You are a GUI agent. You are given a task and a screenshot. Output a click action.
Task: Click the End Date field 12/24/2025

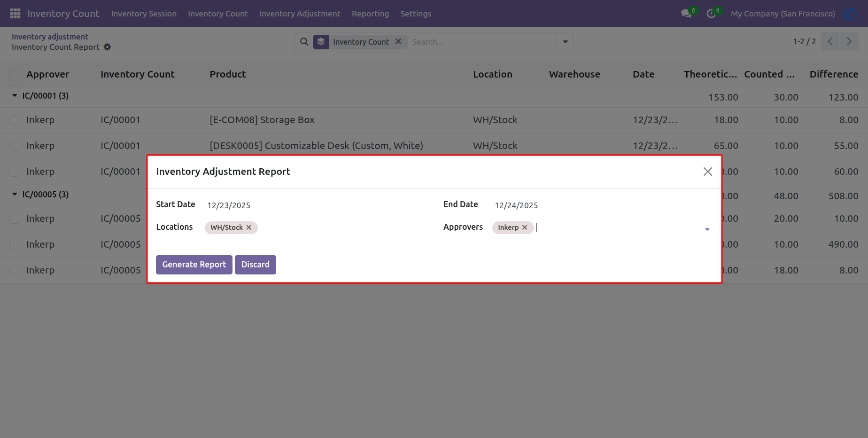click(x=516, y=205)
